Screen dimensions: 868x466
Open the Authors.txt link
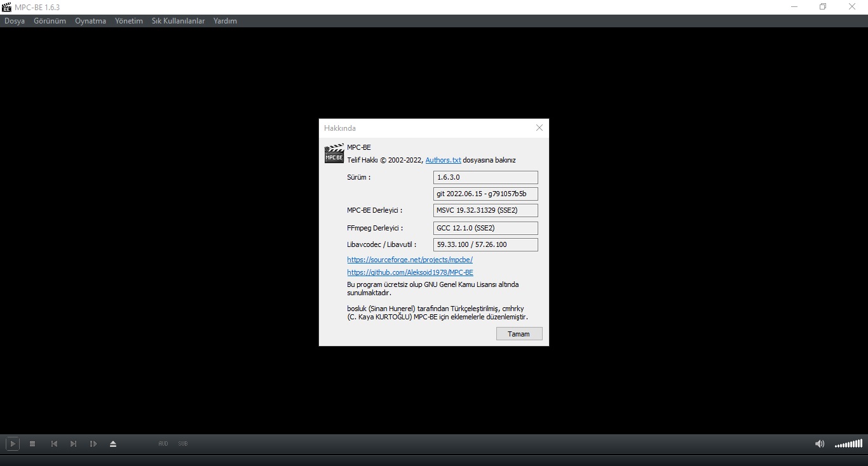click(x=443, y=160)
